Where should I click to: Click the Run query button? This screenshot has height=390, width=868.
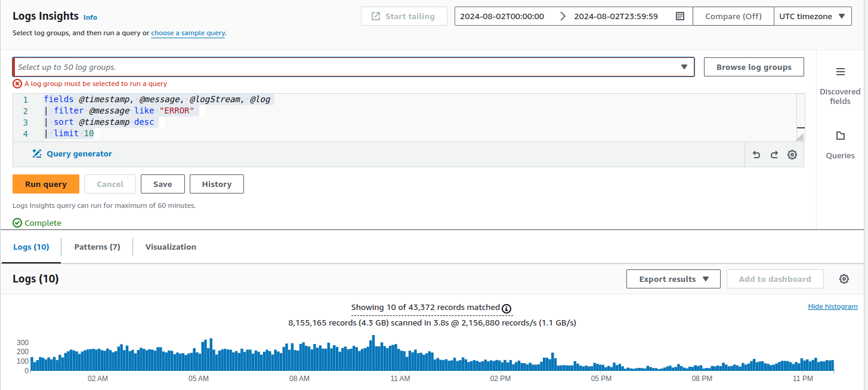tap(45, 184)
